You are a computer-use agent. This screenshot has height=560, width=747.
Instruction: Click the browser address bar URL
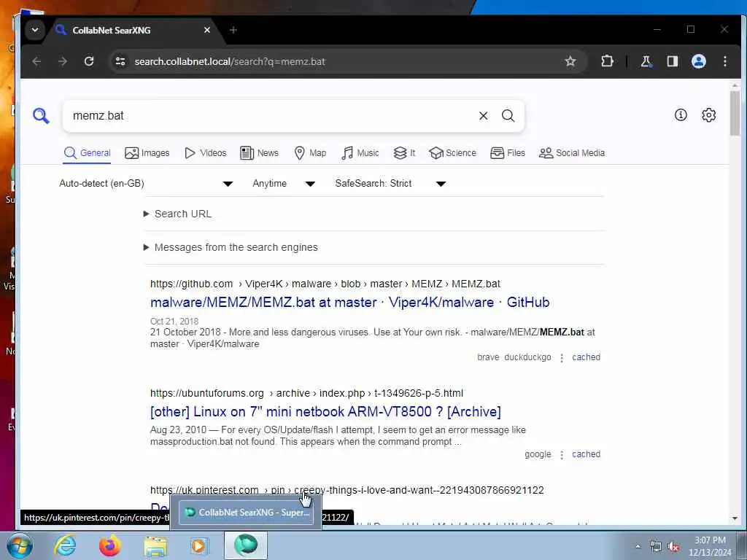coord(230,61)
